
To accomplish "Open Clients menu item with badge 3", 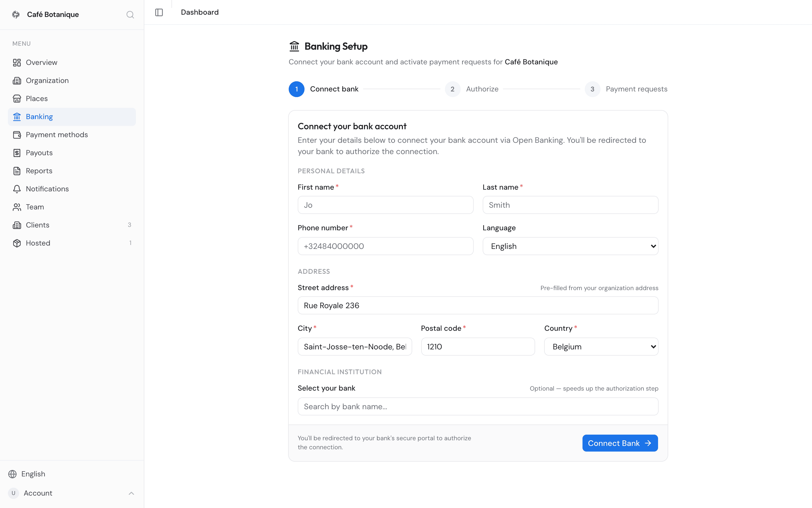I will tap(72, 225).
